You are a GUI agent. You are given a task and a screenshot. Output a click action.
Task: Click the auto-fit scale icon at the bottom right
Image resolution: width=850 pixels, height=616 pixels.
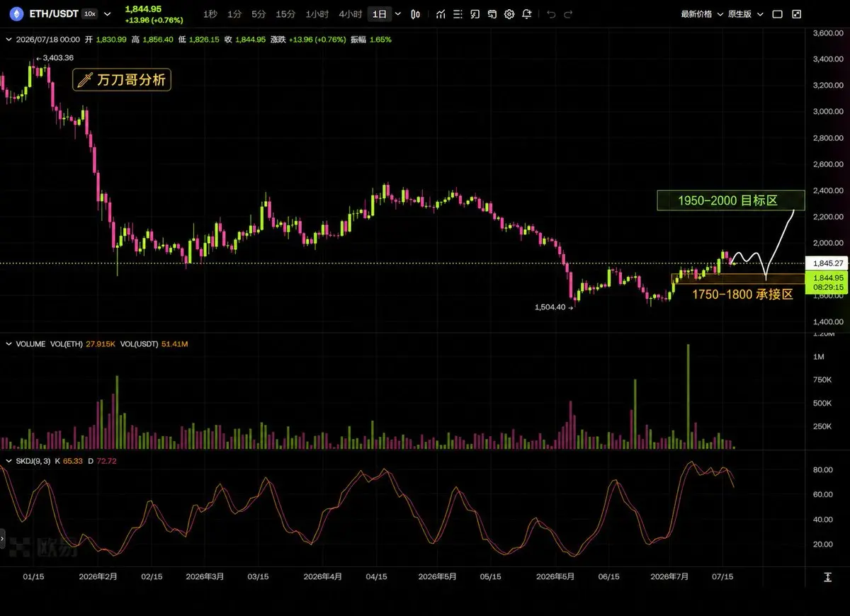point(828,577)
